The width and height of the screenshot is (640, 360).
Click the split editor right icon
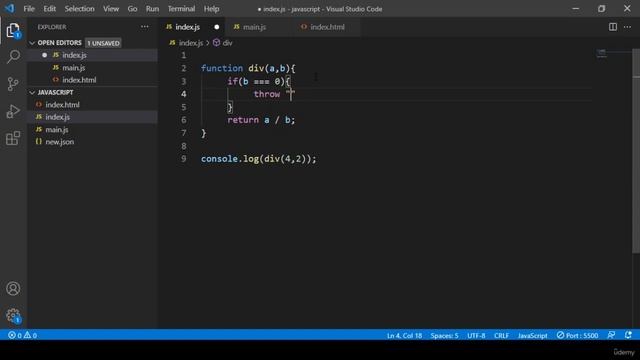pos(613,27)
